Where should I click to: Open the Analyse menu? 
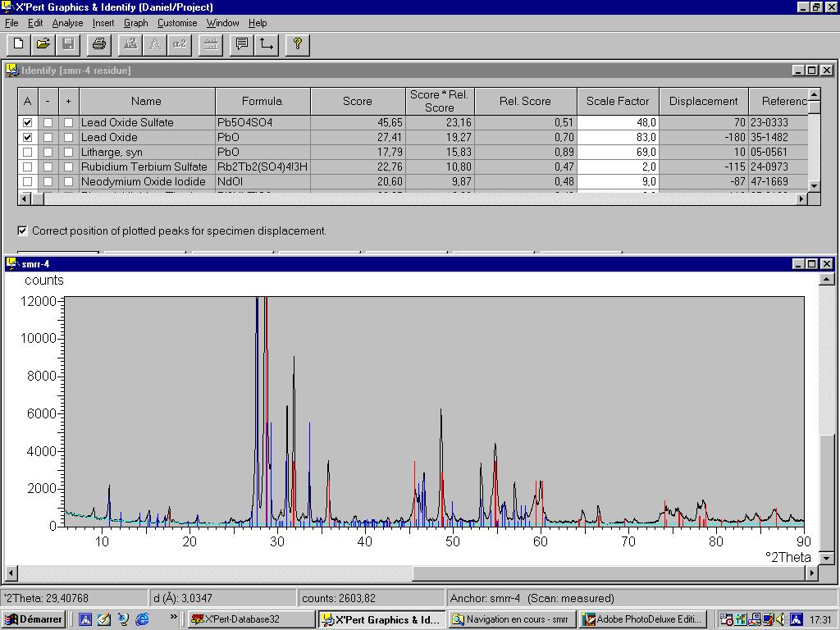click(x=67, y=23)
